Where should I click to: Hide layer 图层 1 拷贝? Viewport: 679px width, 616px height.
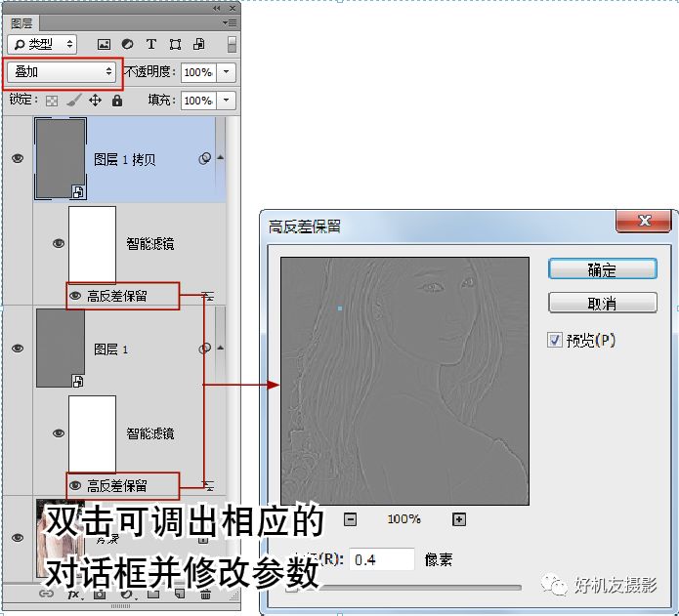(x=18, y=158)
